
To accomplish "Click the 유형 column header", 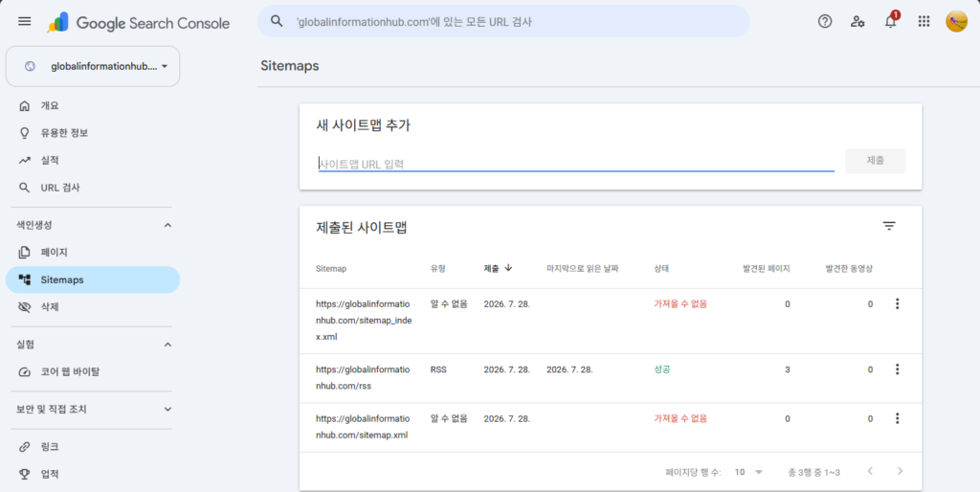I will pyautogui.click(x=438, y=268).
